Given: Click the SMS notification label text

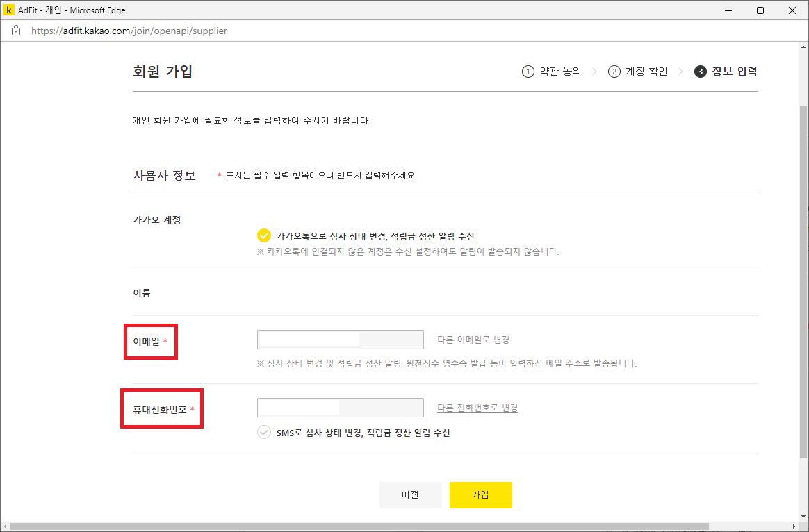Looking at the screenshot, I should pyautogui.click(x=363, y=433).
